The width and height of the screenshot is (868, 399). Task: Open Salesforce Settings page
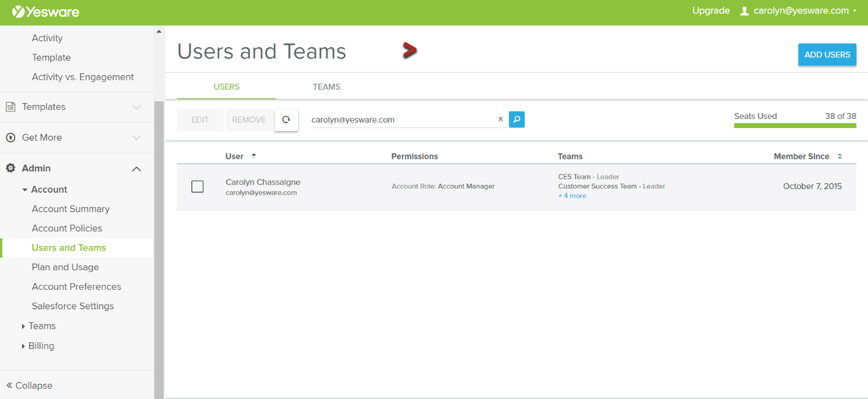coord(73,306)
